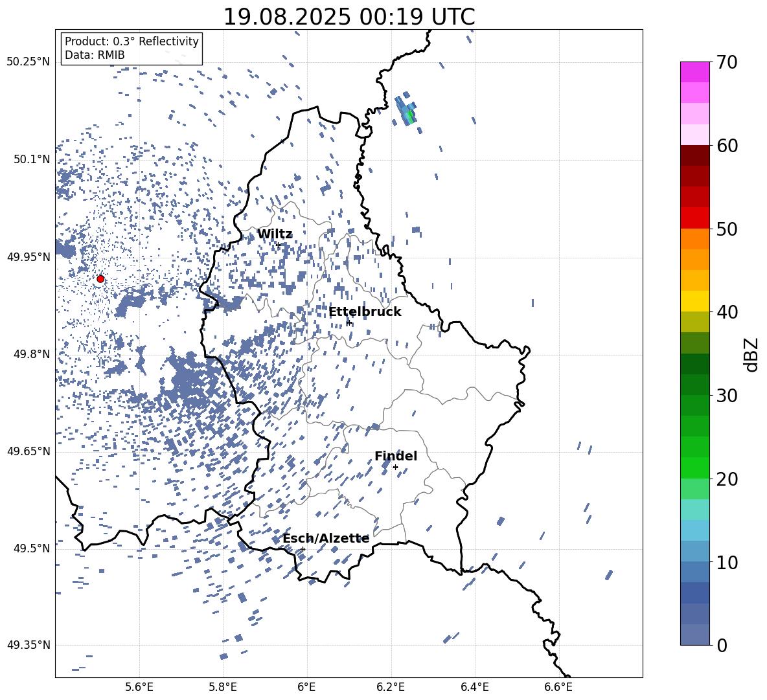Click the colorbar tick label 30
The width and height of the screenshot is (767, 700).
click(x=727, y=396)
